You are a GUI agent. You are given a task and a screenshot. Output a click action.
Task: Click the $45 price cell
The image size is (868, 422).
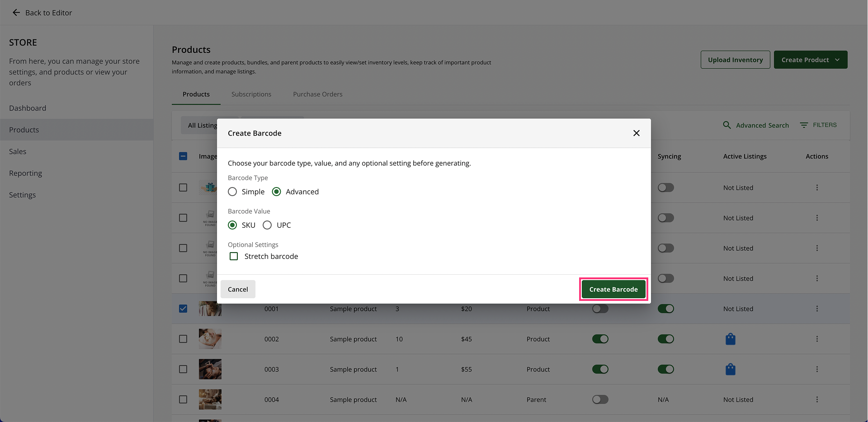467,339
